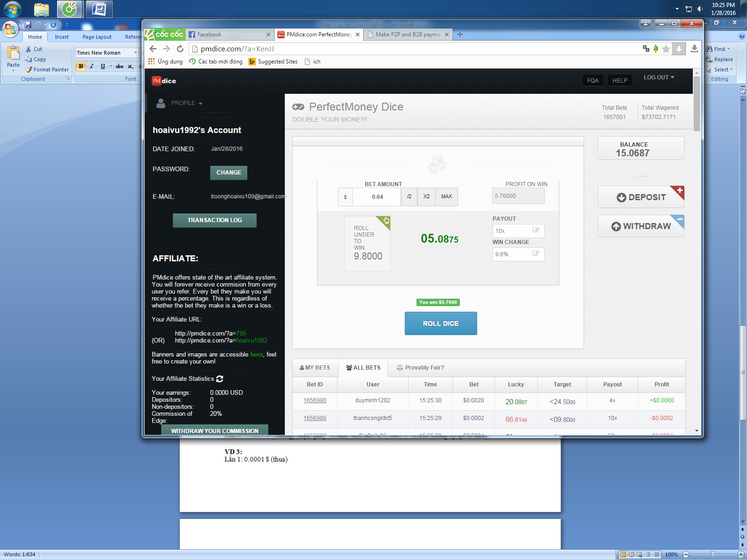747x560 pixels.
Task: Toggle Bold formatting in Word
Action: pos(81,66)
